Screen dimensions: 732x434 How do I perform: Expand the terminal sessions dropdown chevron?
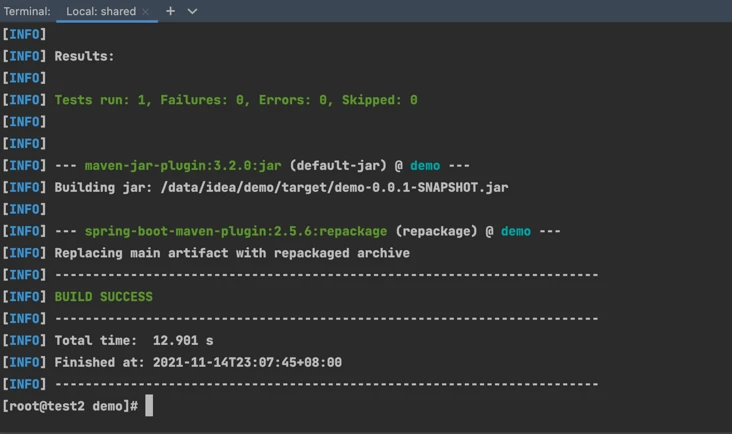tap(192, 11)
